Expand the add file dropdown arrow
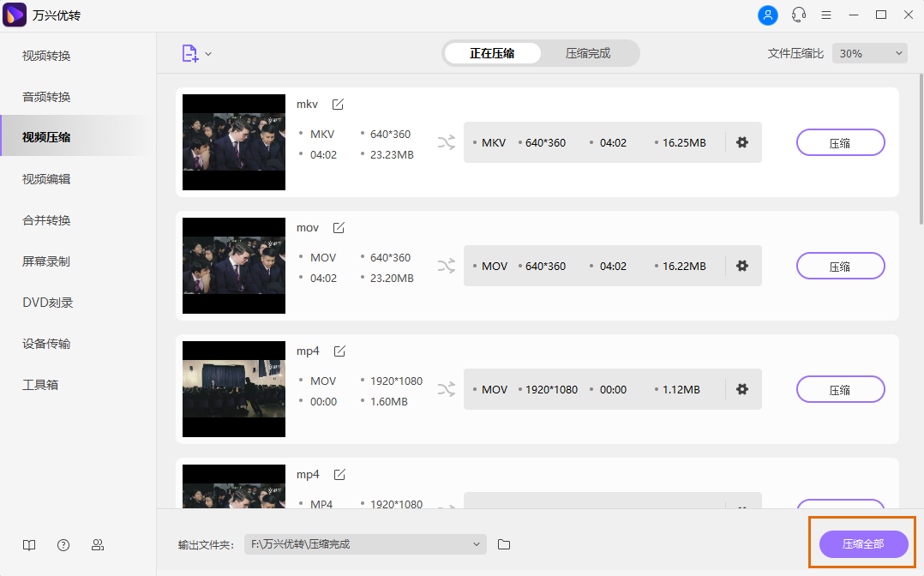Screen dimensions: 924x576 click(x=208, y=54)
